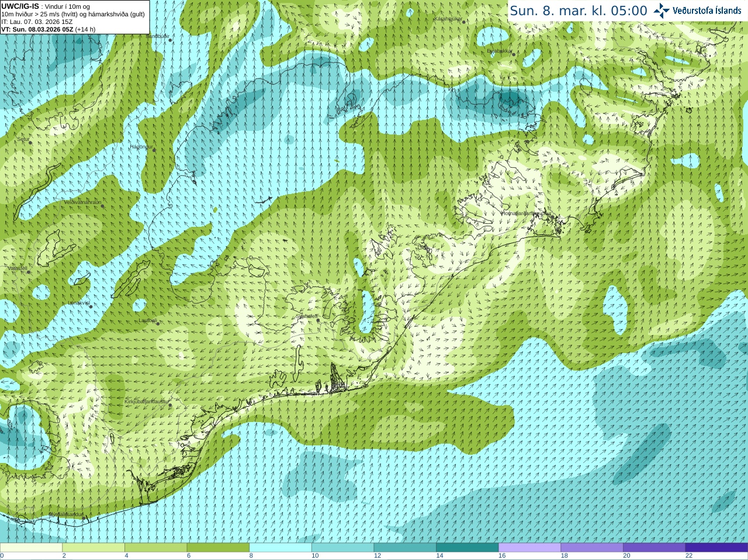The image size is (748, 560).
Task: Pick the 16–18 m/s light lavender legend swatch
Action: pos(529,548)
